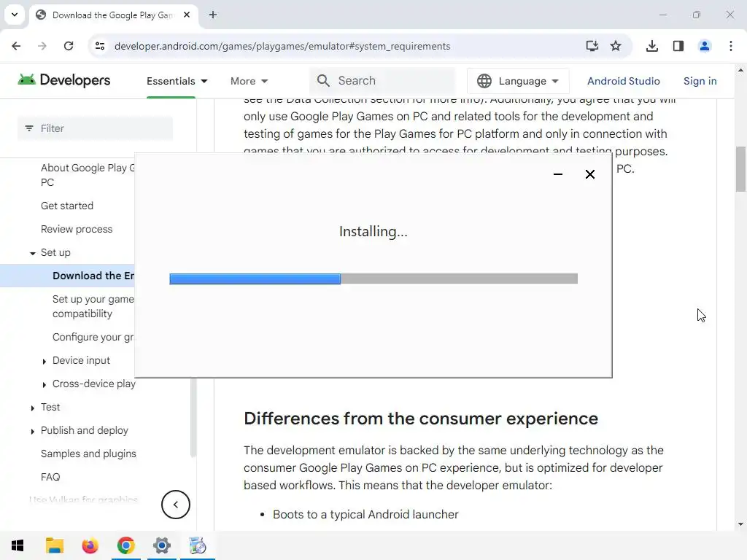Expand the Device input section arrow
747x560 pixels.
[x=44, y=362]
